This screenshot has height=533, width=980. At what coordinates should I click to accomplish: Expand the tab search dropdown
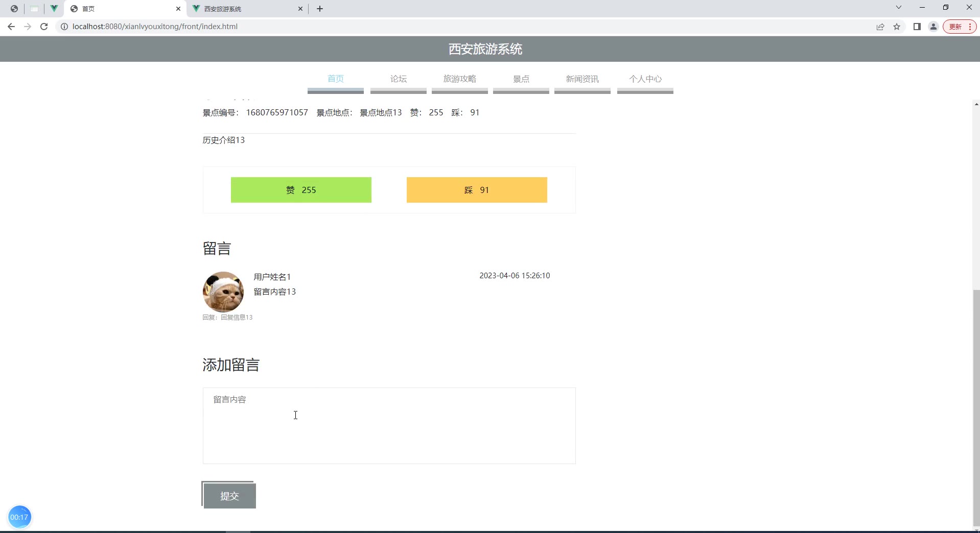click(x=899, y=8)
